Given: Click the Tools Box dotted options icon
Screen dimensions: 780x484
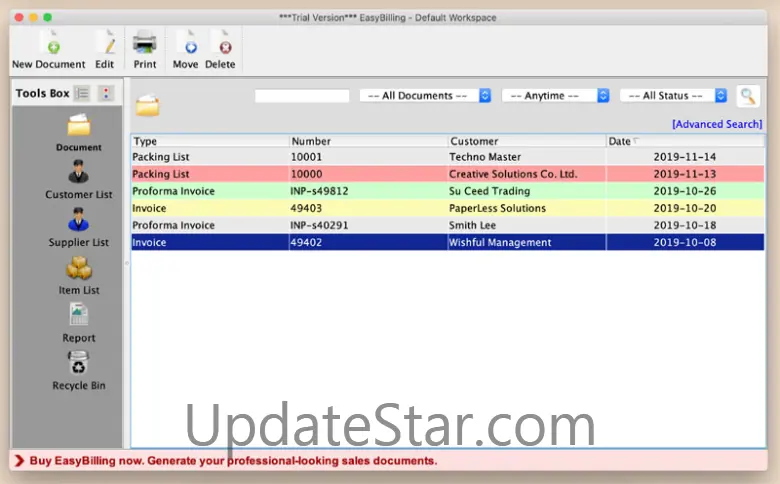Looking at the screenshot, I should coord(106,93).
